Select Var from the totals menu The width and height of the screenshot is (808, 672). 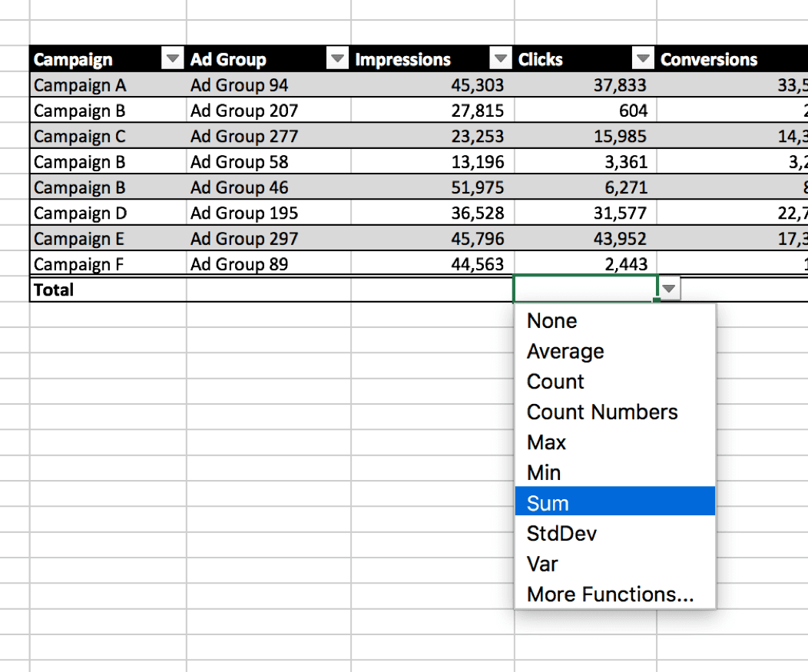pyautogui.click(x=615, y=564)
